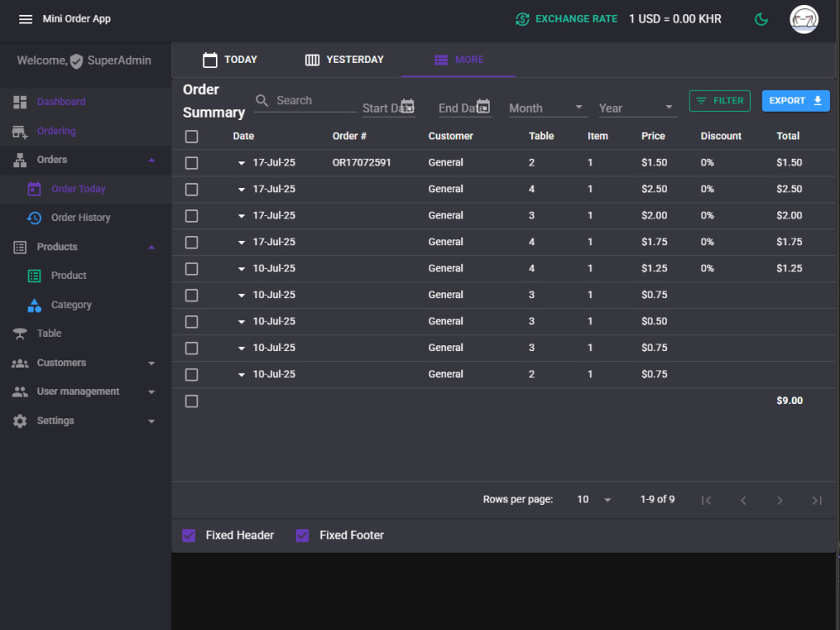Open the Ordering link
This screenshot has width=840, height=630.
tap(56, 131)
